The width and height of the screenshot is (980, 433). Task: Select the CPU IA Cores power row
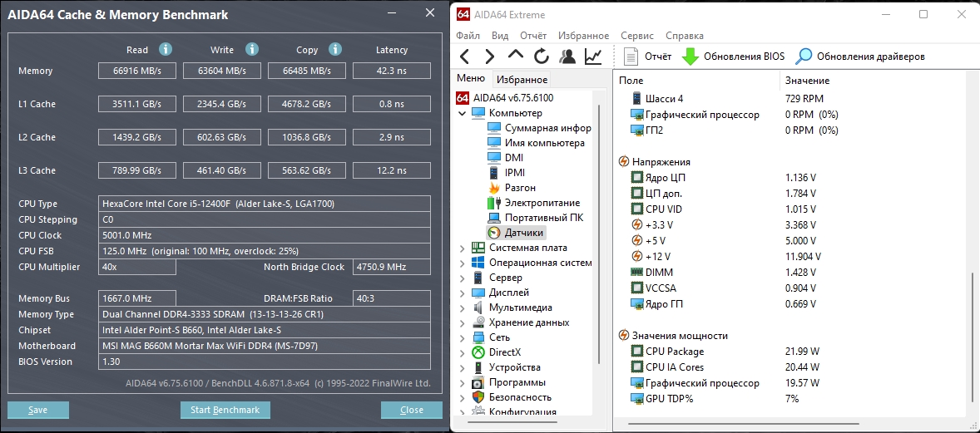(x=725, y=367)
